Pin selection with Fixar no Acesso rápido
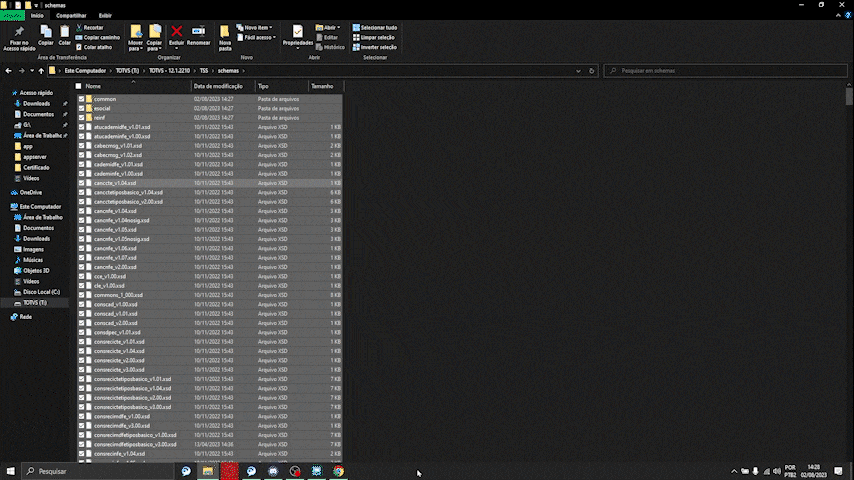Viewport: 854px width, 480px height. point(19,38)
